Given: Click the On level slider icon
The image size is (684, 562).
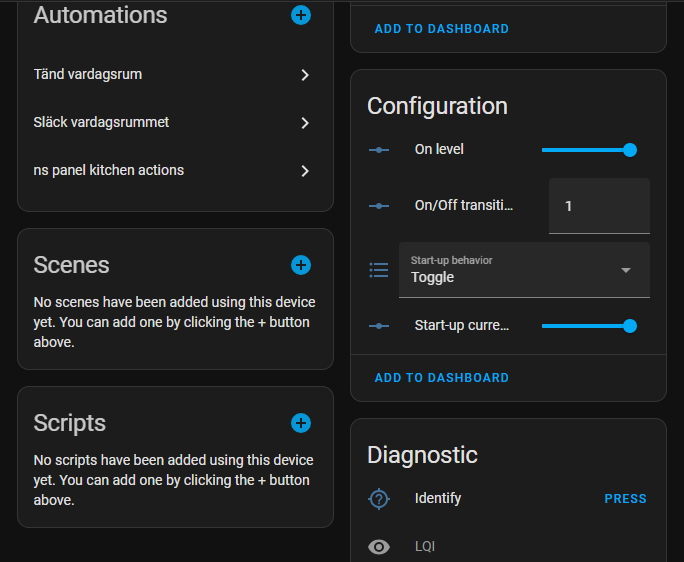Looking at the screenshot, I should (379, 150).
